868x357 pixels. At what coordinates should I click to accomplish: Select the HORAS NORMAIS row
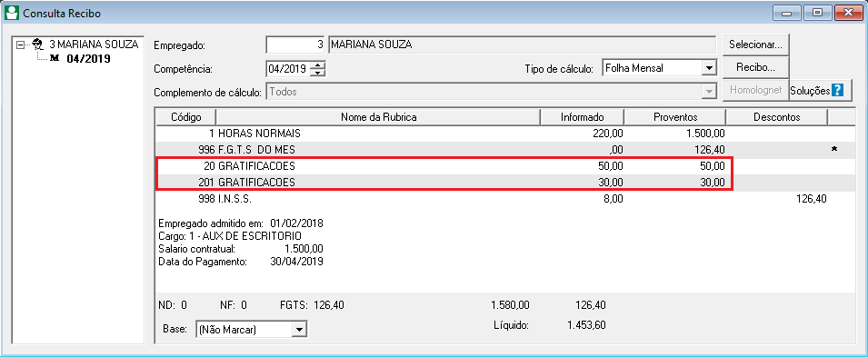506,134
